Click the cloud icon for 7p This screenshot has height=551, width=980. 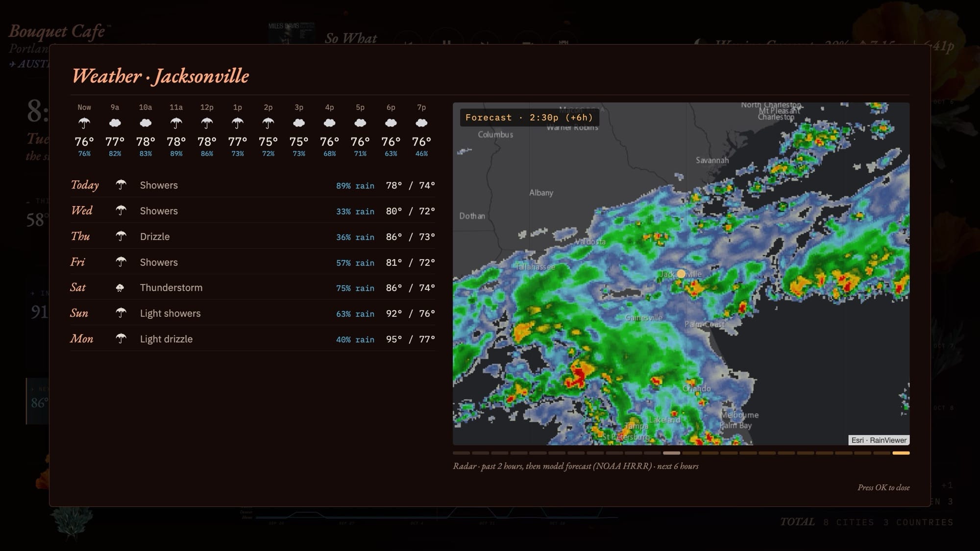pyautogui.click(x=421, y=123)
